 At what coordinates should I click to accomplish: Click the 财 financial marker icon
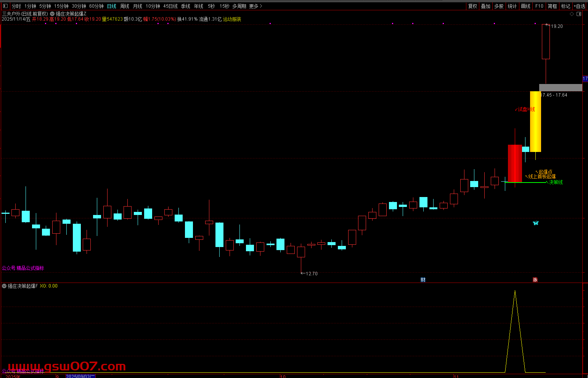point(423,280)
